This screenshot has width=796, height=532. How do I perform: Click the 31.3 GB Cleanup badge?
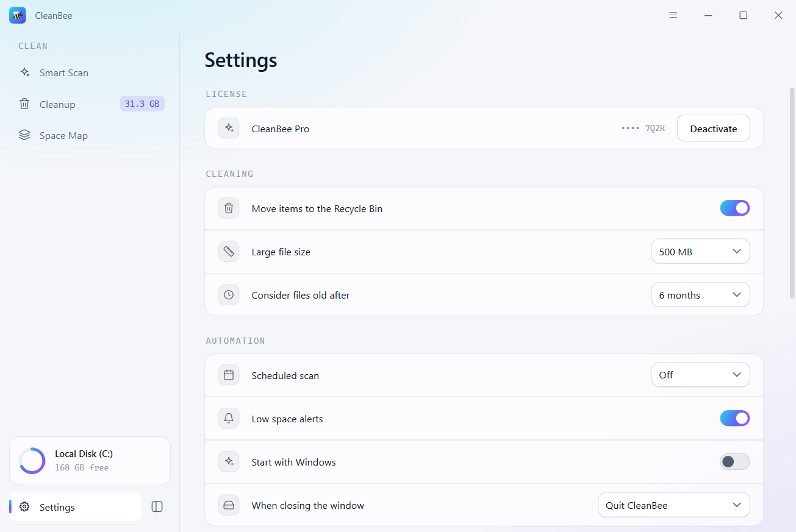click(142, 104)
